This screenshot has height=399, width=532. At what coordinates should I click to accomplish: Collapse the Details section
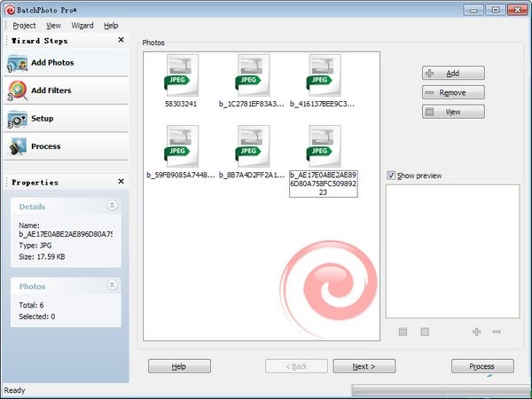click(x=113, y=206)
